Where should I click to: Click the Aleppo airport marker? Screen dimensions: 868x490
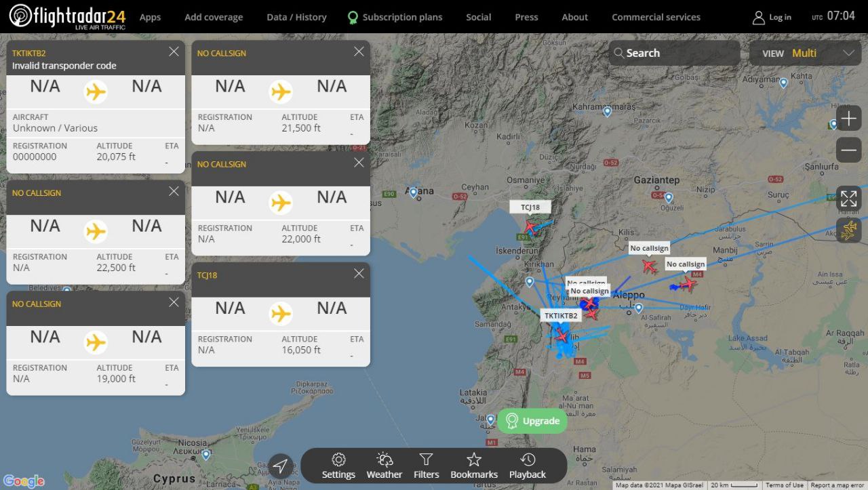point(638,308)
